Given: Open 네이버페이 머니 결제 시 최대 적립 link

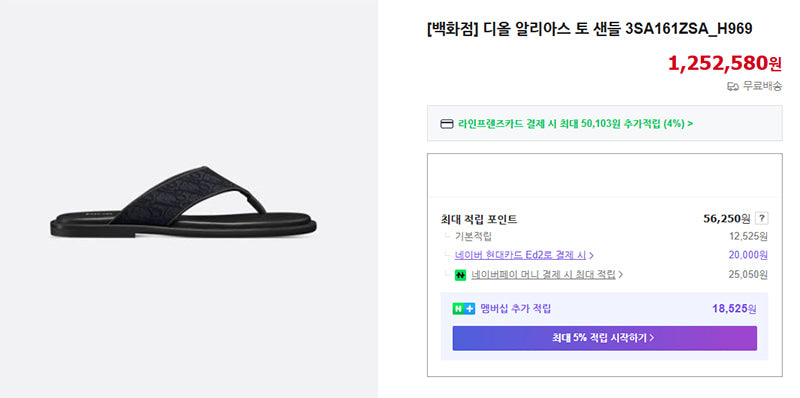Looking at the screenshot, I should [x=543, y=275].
